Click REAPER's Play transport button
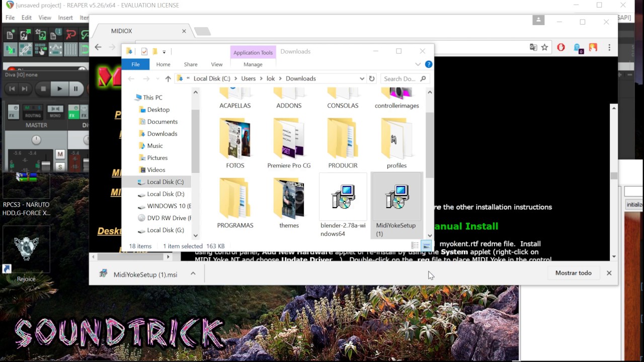 [59, 88]
